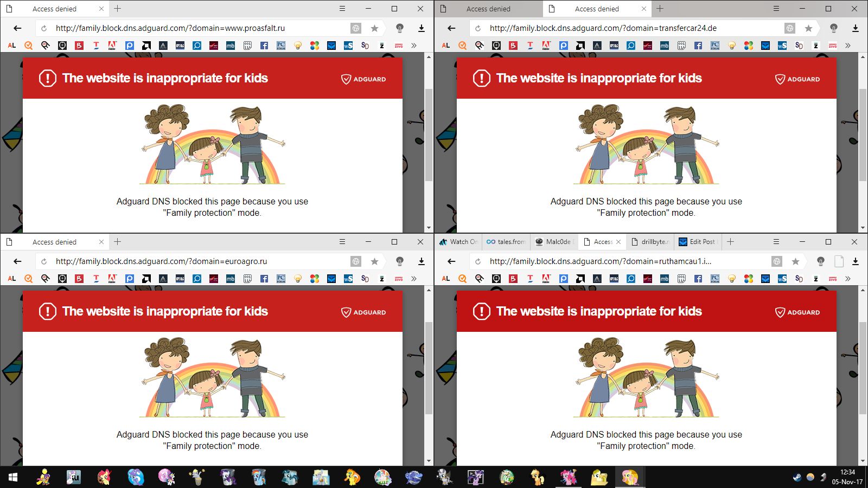Open the wS bookmark in the ruthamcau1 window
Viewport: 868px width, 488px height.
click(782, 279)
